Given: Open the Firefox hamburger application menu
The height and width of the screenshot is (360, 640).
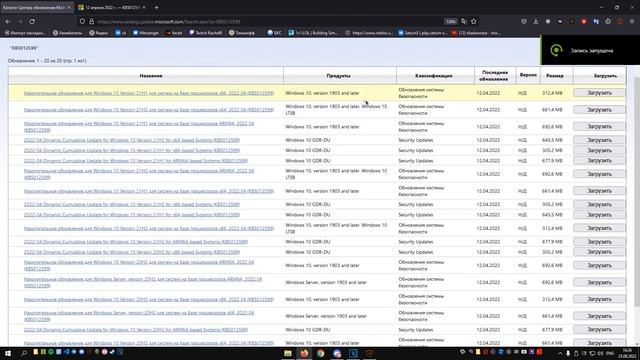Looking at the screenshot, I should click(632, 21).
